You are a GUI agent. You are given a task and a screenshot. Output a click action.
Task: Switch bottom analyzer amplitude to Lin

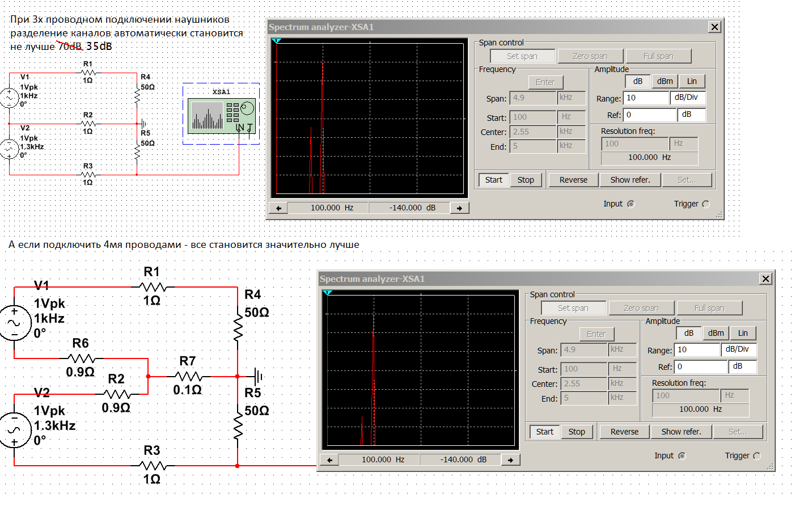point(743,334)
